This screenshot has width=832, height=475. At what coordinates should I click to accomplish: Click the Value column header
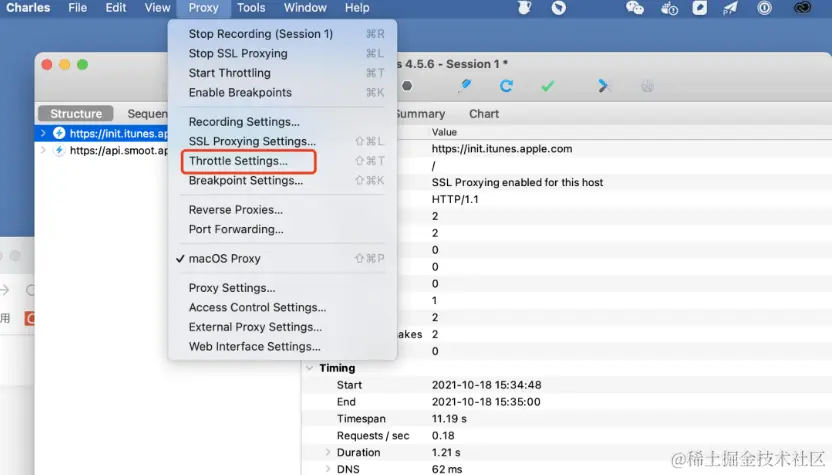tap(444, 132)
